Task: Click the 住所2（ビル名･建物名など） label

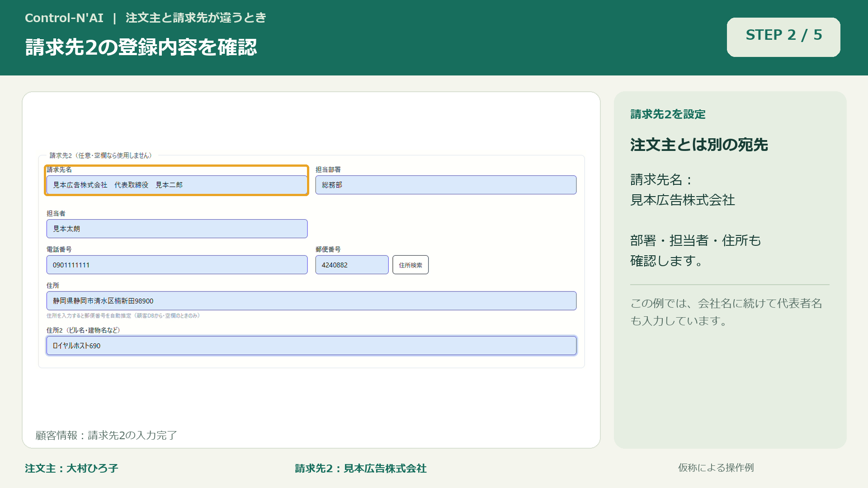Action: [x=83, y=330]
